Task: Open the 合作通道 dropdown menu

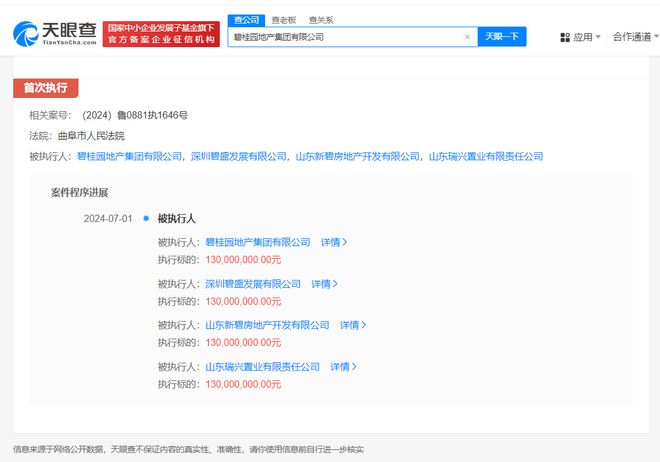Action: click(x=636, y=37)
